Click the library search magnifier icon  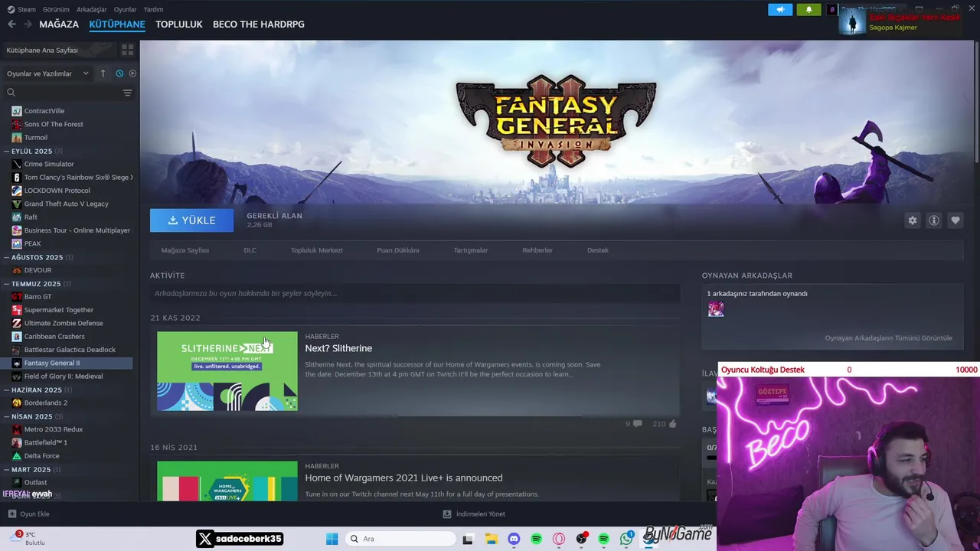click(11, 93)
